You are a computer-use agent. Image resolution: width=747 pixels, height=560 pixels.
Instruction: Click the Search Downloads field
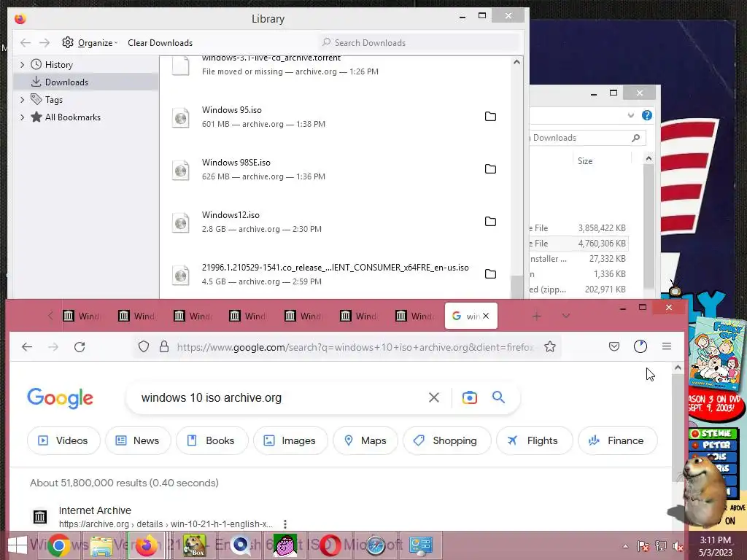(x=419, y=42)
